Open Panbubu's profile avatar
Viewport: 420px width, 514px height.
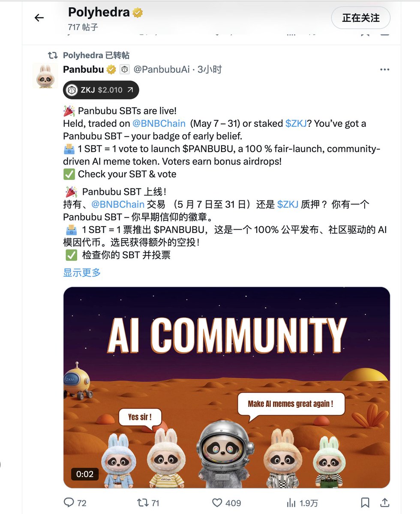(x=45, y=76)
